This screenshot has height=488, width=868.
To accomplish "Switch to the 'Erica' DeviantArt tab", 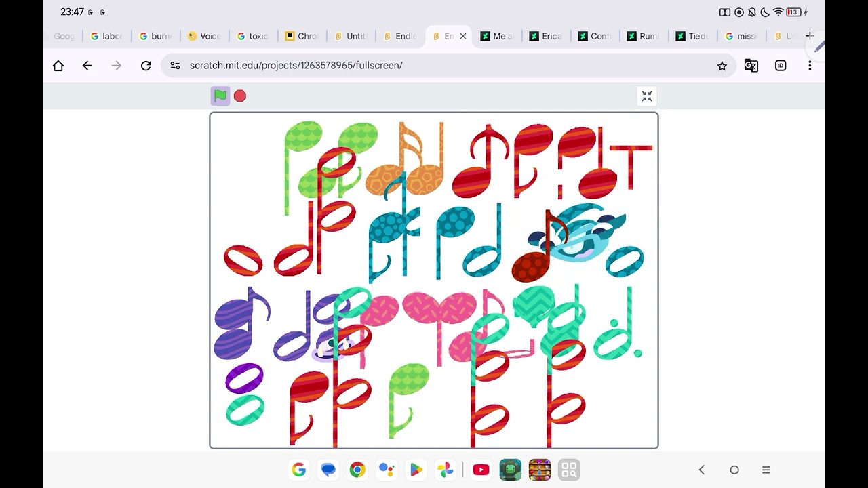I will coord(547,36).
